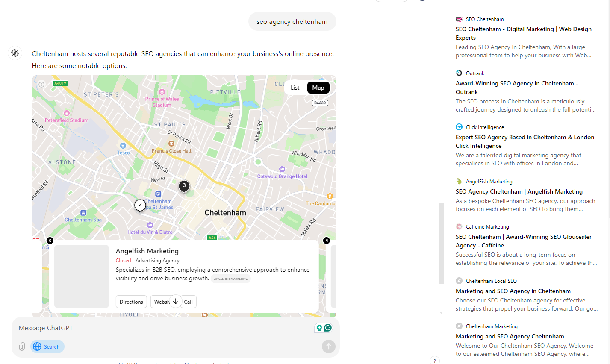The width and height of the screenshot is (610, 364).
Task: Open the Angelfish Marketing Website button
Action: (162, 302)
